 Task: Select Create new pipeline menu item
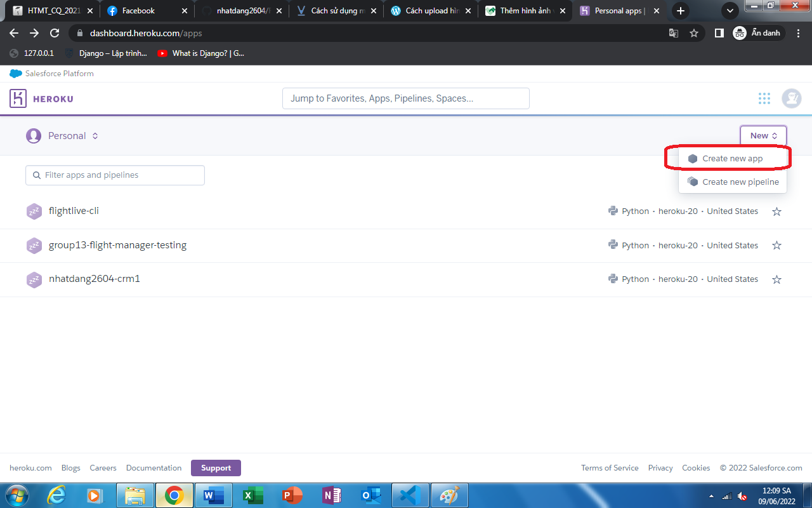click(x=733, y=182)
